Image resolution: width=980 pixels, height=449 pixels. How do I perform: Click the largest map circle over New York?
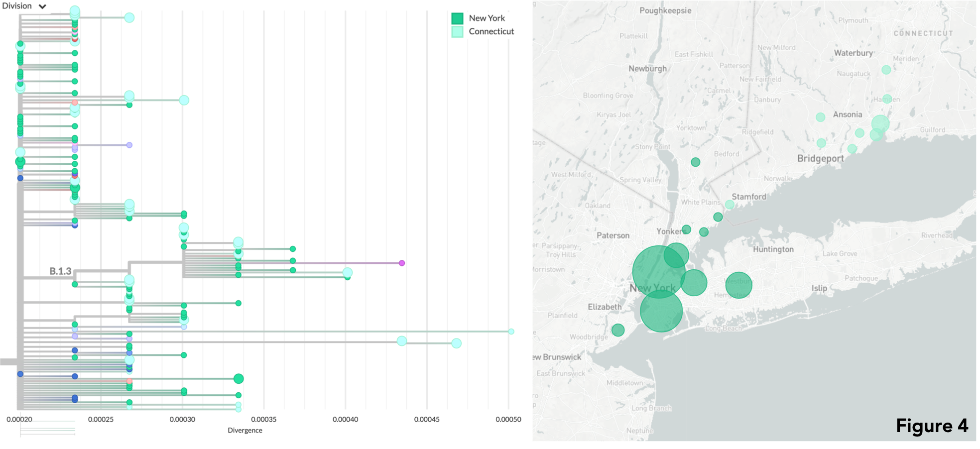(x=658, y=272)
